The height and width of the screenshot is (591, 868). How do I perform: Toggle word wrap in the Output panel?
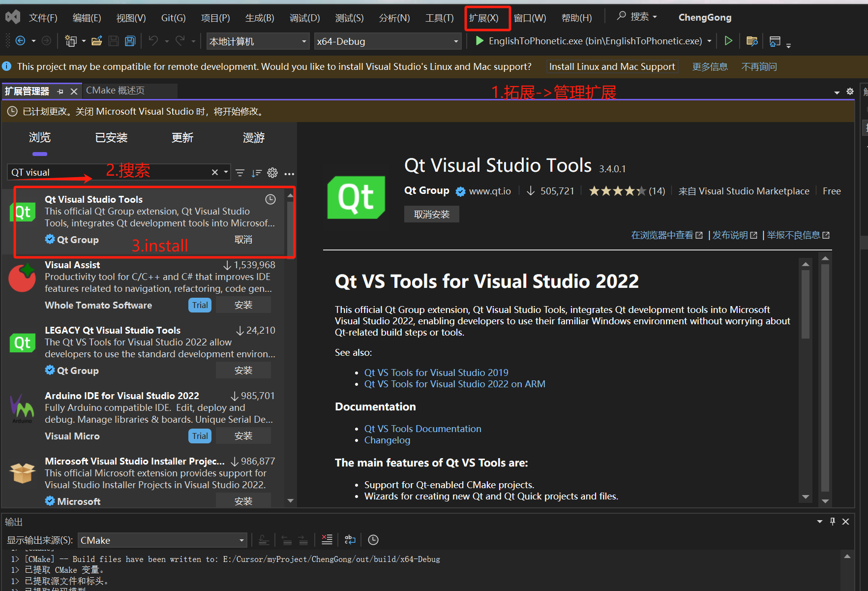coord(350,540)
